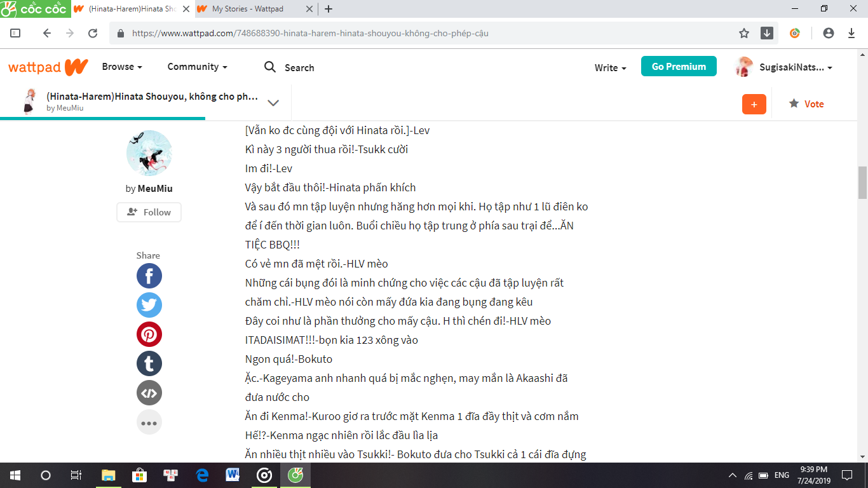This screenshot has width=868, height=488.
Task: Click the author avatar MeuMiu
Action: [x=149, y=153]
